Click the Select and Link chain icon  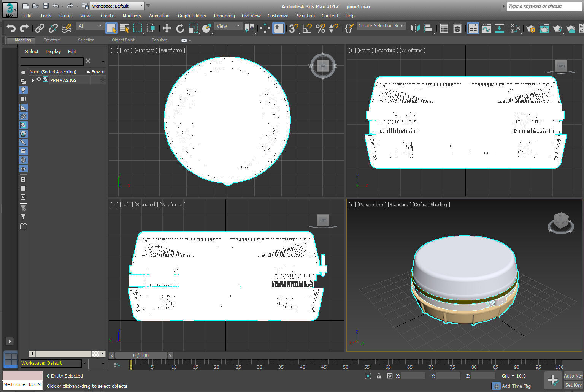(40, 28)
